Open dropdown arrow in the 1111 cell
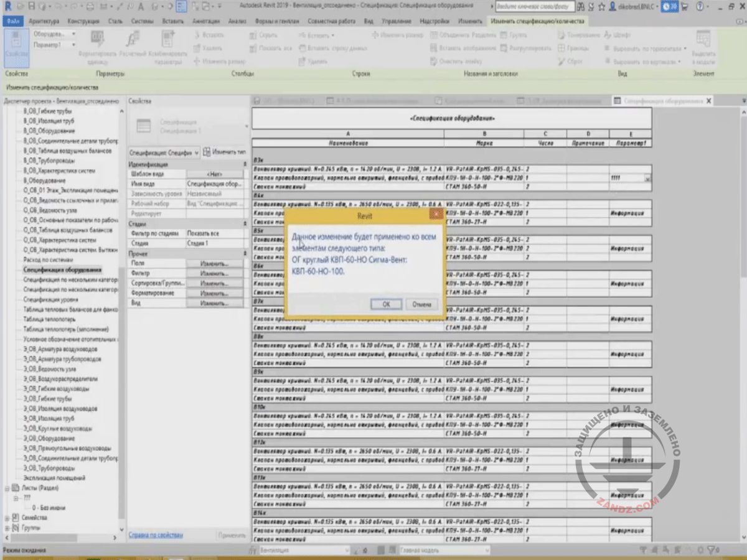 [648, 178]
